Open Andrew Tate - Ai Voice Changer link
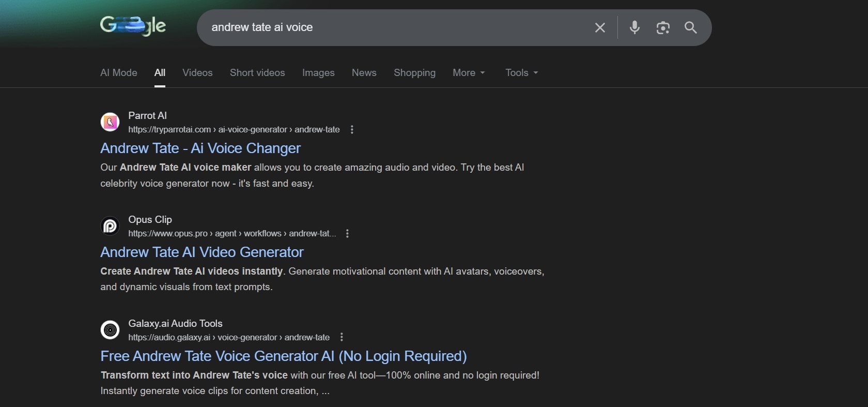Screen dimensions: 868x407 [x=200, y=148]
